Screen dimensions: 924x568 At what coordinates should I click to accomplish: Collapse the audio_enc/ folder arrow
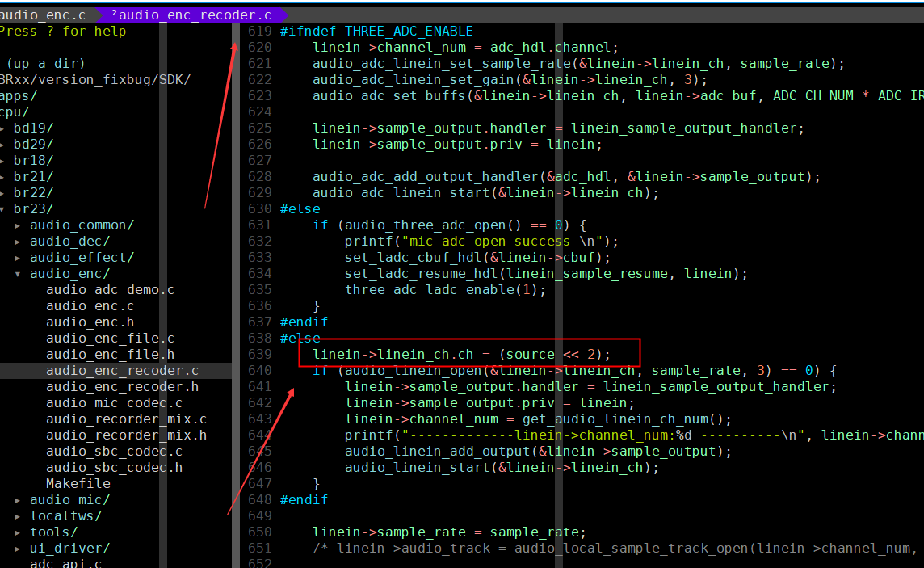18,274
